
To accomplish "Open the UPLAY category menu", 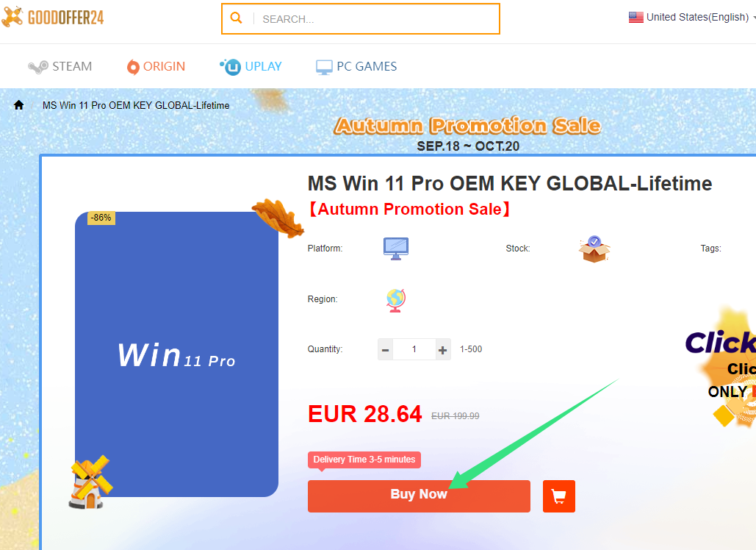I will (251, 67).
